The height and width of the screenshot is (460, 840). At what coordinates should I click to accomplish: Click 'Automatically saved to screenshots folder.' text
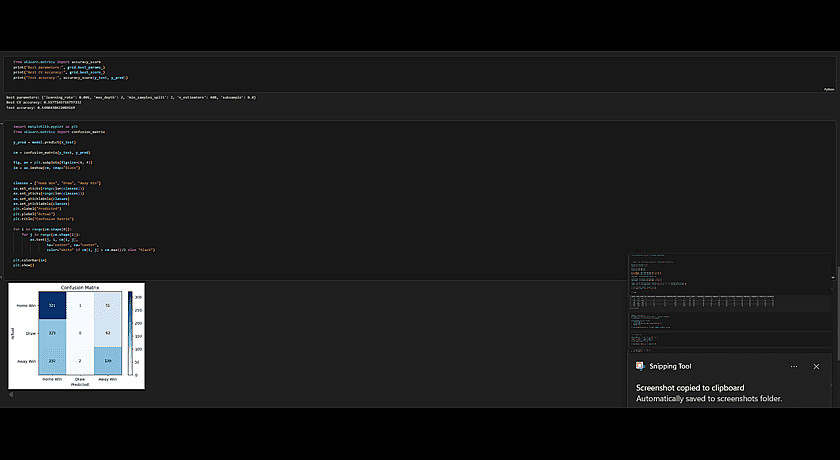pos(709,398)
